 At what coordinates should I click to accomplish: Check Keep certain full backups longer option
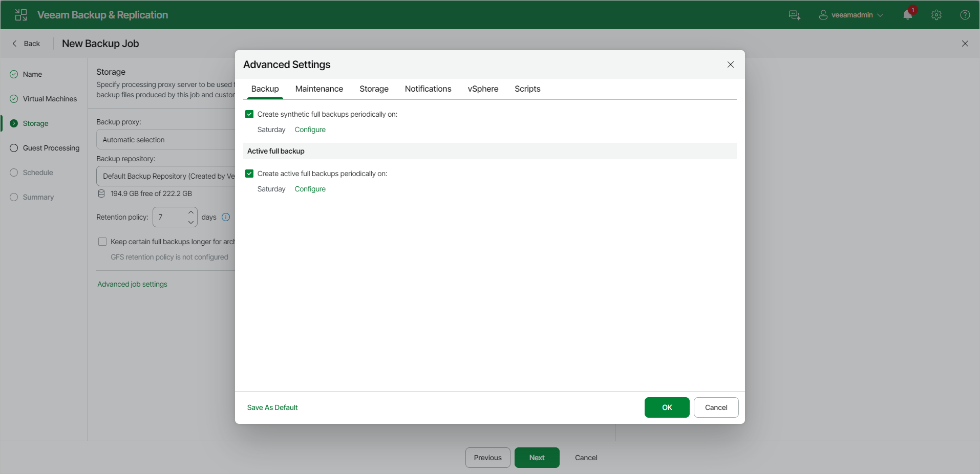[102, 242]
